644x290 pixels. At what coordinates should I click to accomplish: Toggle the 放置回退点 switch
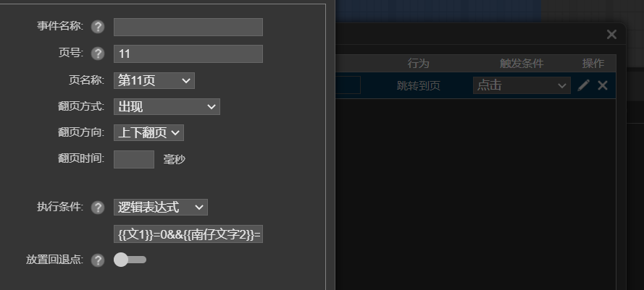[x=130, y=260]
